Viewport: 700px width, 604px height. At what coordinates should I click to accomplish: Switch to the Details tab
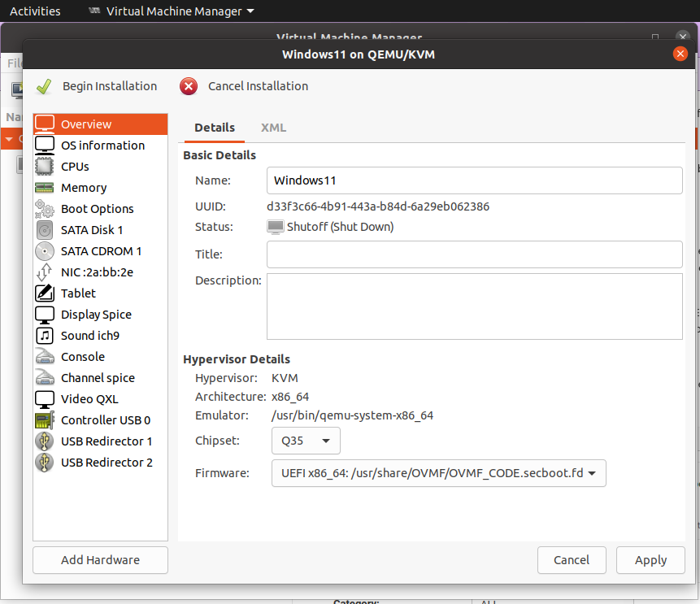pos(215,128)
